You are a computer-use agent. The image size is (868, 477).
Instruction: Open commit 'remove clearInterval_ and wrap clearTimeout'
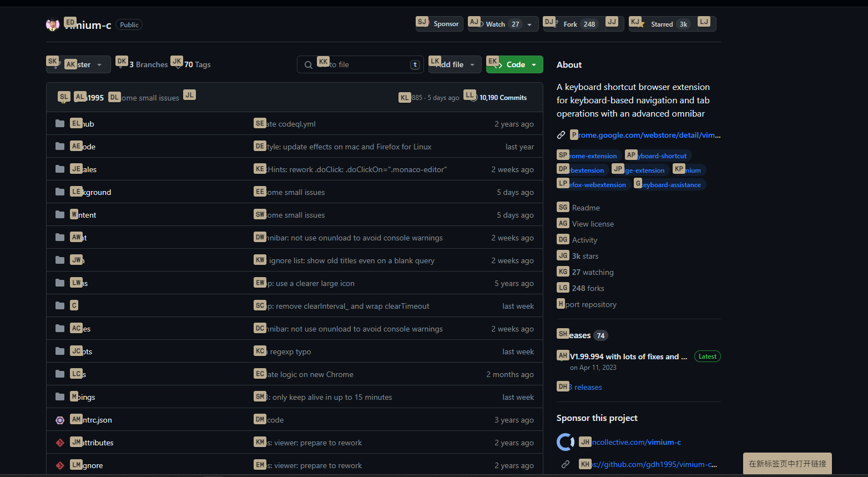click(x=342, y=306)
